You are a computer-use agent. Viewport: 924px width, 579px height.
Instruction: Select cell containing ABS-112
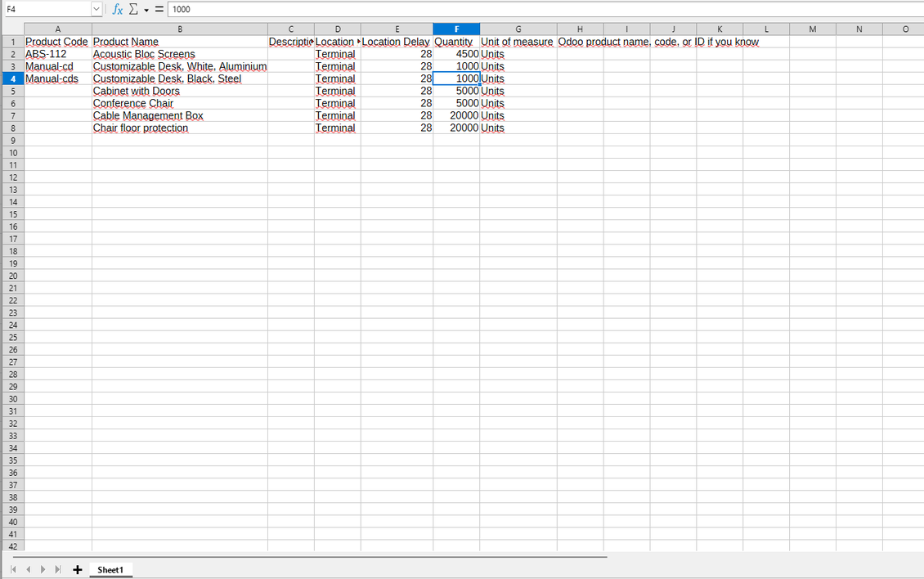point(58,54)
